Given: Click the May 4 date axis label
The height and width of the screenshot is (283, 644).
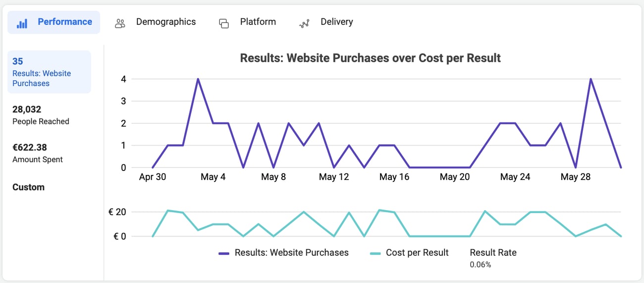Looking at the screenshot, I should click(x=213, y=177).
